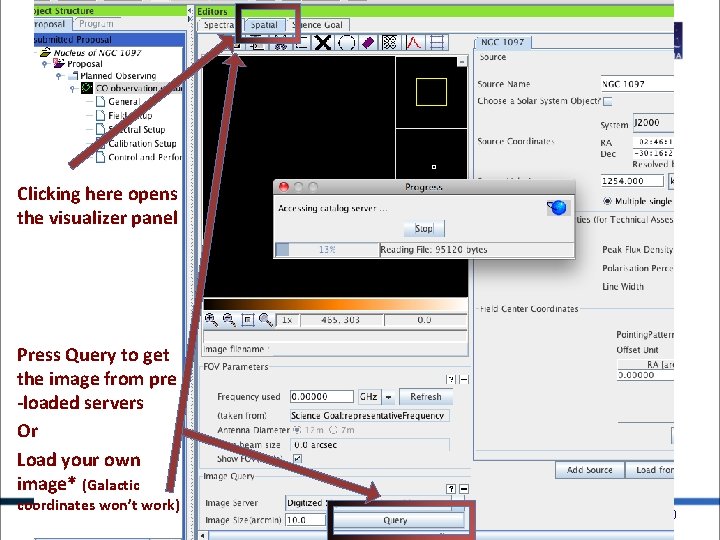The width and height of the screenshot is (720, 540).
Task: Click the 1254.000 velocity value field
Action: point(632,181)
